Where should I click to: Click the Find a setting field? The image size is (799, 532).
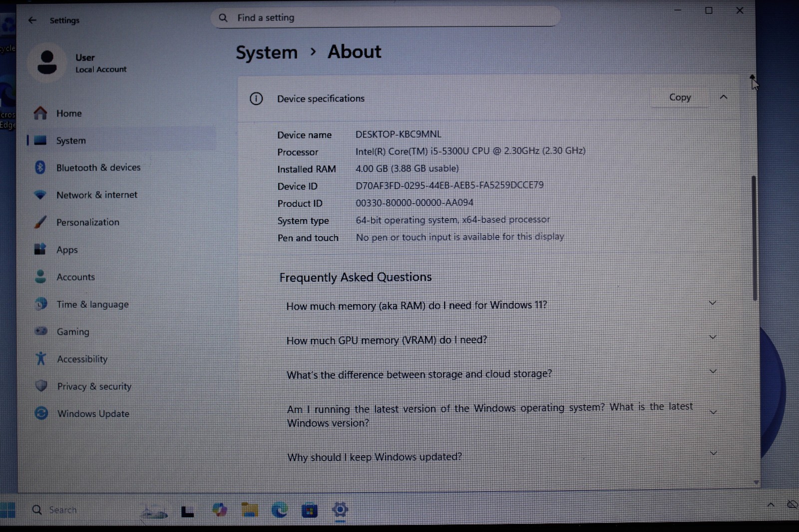tap(385, 17)
